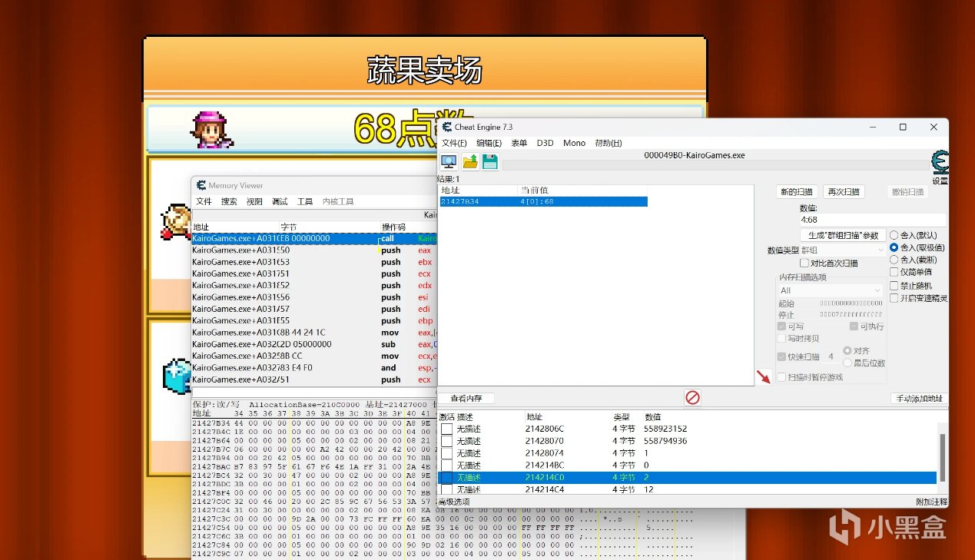975x560 pixels.
Task: Click the 数值 input field showing 4:68
Action: [x=873, y=220]
